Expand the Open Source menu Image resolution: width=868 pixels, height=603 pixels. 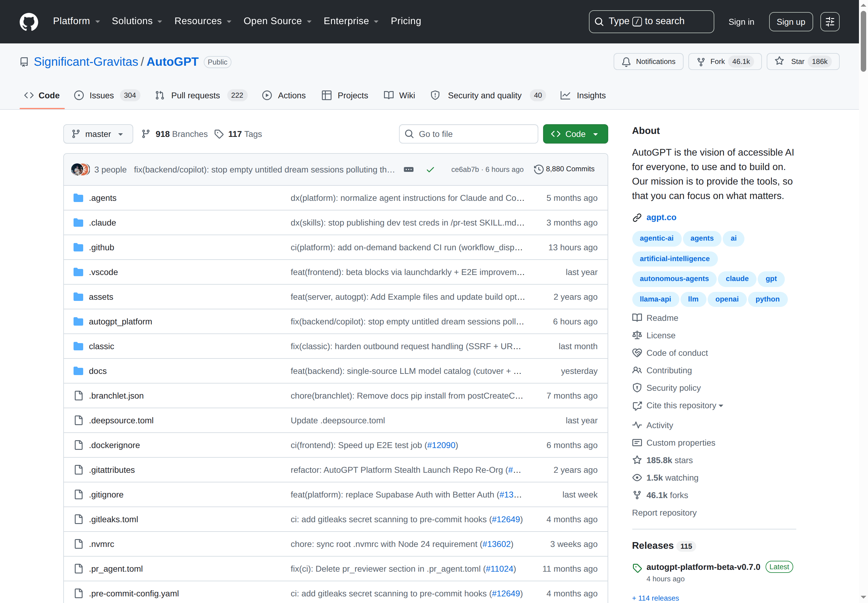277,21
